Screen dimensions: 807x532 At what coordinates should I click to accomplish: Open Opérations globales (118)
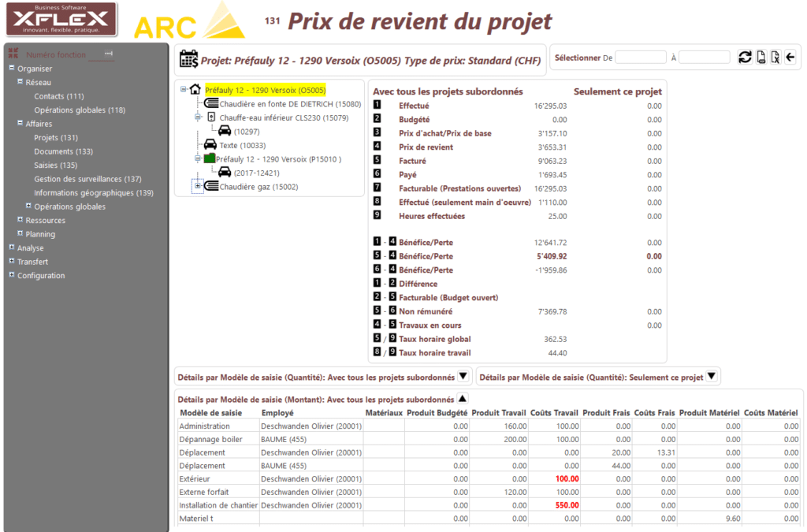(80, 110)
